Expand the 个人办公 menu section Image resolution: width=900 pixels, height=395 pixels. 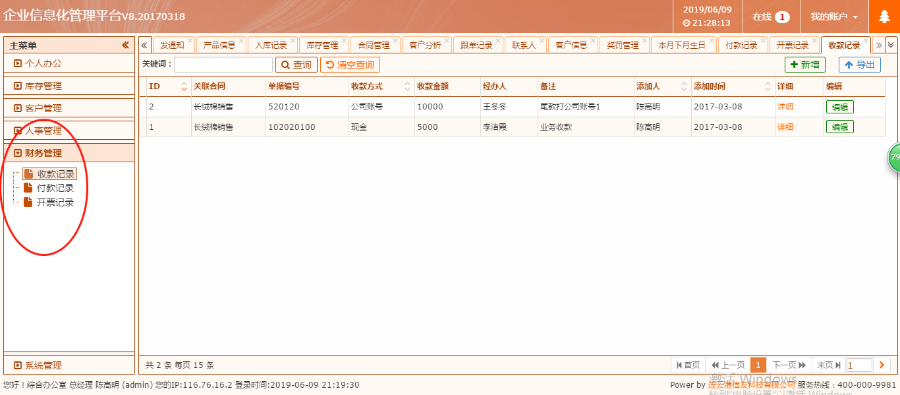point(69,63)
